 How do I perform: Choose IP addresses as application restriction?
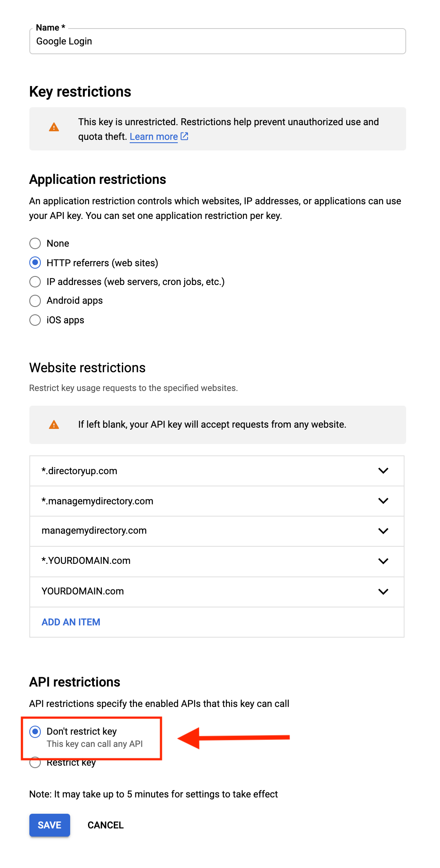(35, 282)
